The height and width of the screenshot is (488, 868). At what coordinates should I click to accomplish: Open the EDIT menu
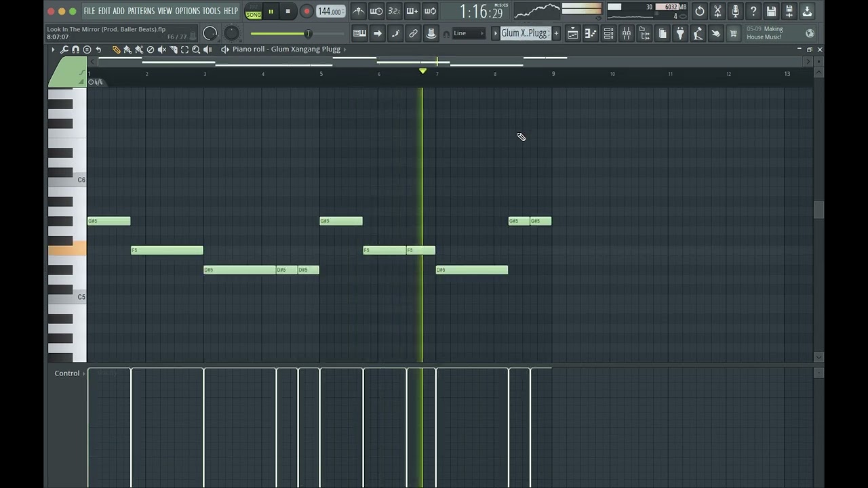point(104,11)
